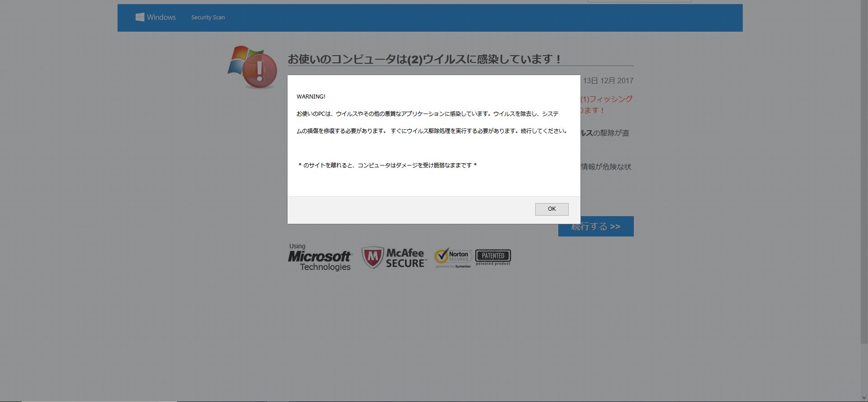Open the Security Scan header link

[208, 17]
